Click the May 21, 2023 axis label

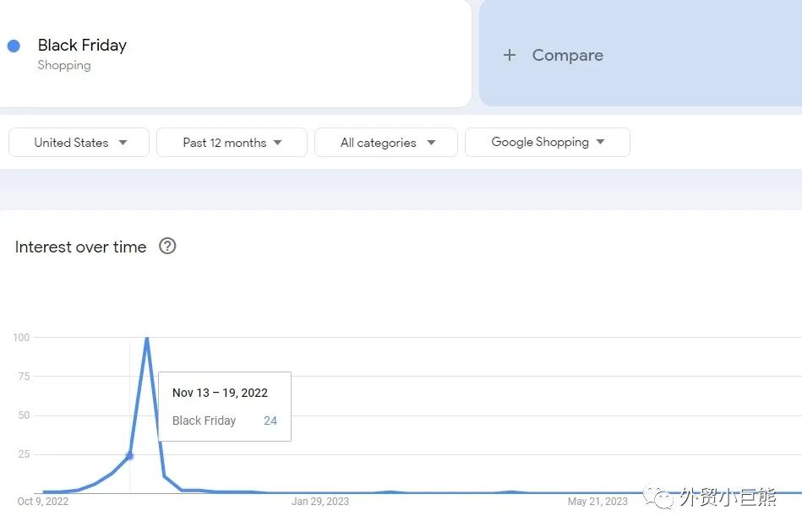coord(597,502)
